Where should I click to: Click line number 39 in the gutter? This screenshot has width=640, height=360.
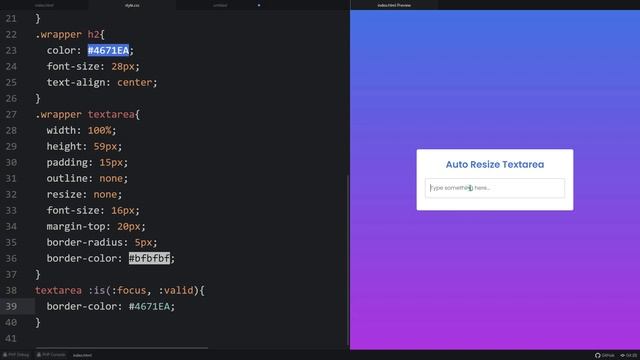(11, 307)
